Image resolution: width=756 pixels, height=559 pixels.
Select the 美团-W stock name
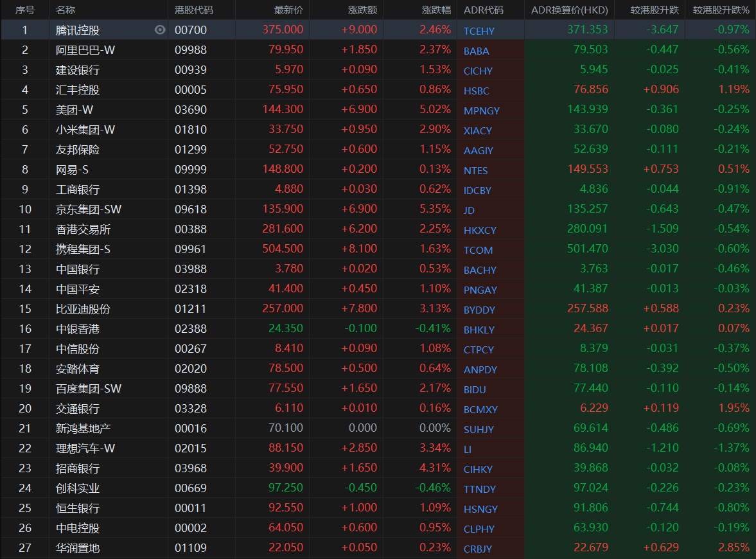coord(75,110)
